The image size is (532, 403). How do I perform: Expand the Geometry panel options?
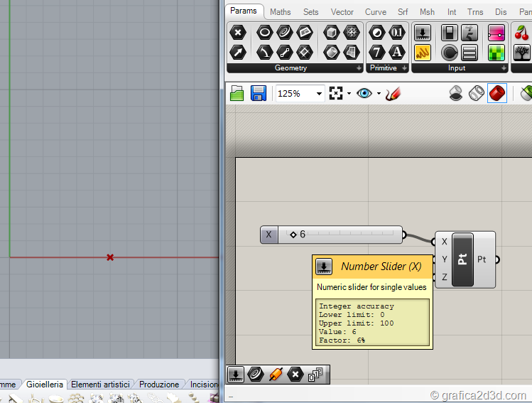[359, 68]
